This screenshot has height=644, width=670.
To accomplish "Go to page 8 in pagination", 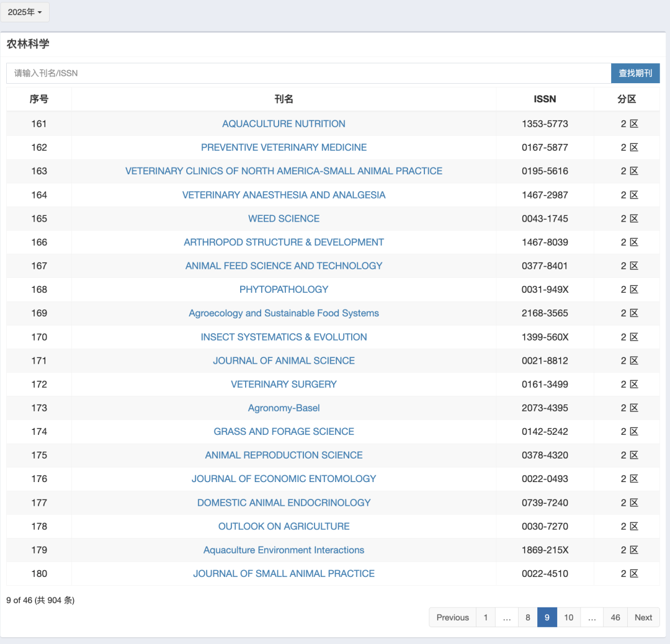I will [528, 617].
